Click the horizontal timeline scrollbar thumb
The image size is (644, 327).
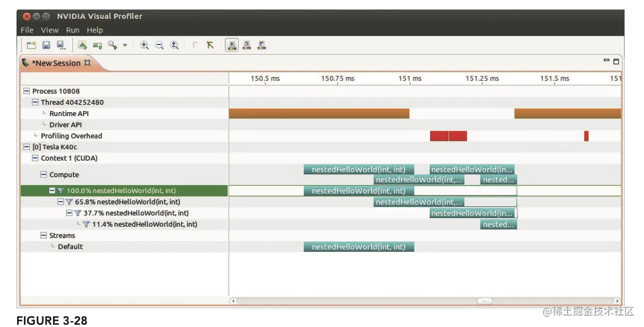coord(484,301)
